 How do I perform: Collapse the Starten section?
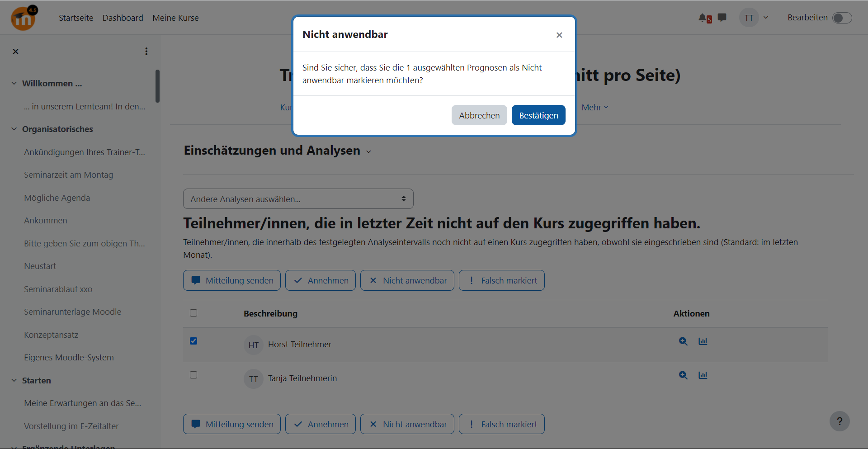14,380
